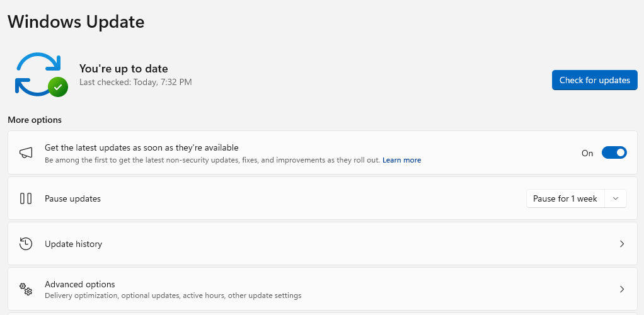Click the Windows Update page heading
Image resolution: width=644 pixels, height=315 pixels.
point(76,22)
